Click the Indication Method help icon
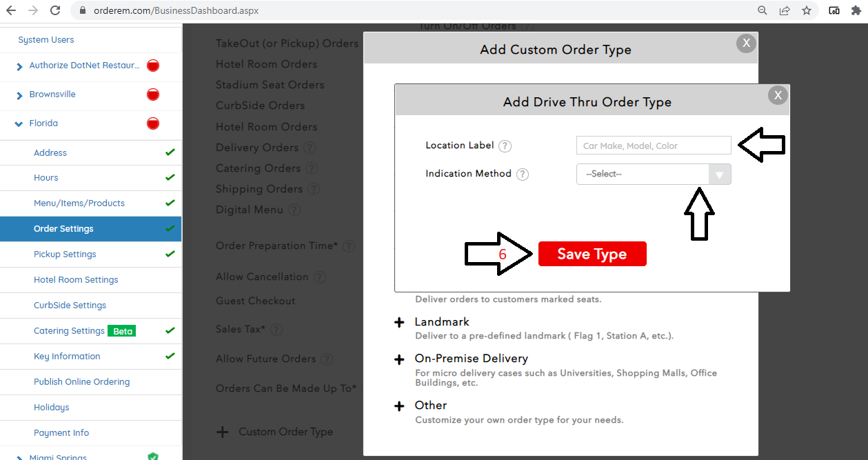868x460 pixels. pos(523,174)
